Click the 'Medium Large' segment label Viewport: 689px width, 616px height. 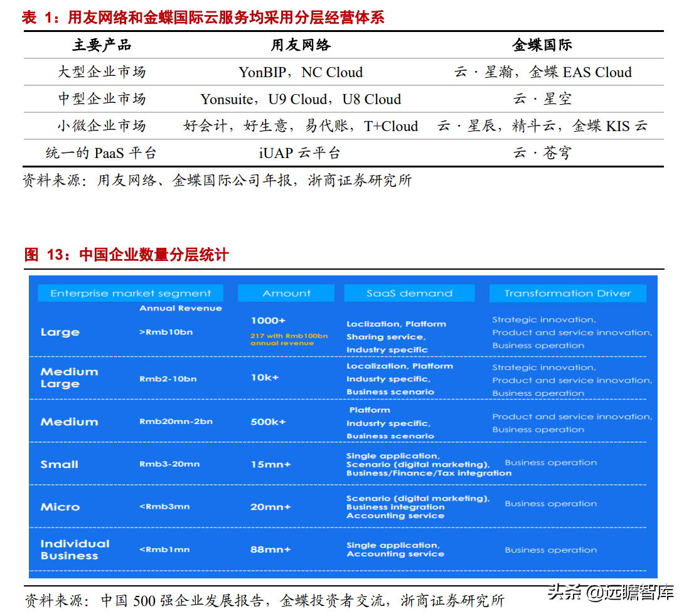[x=70, y=378]
